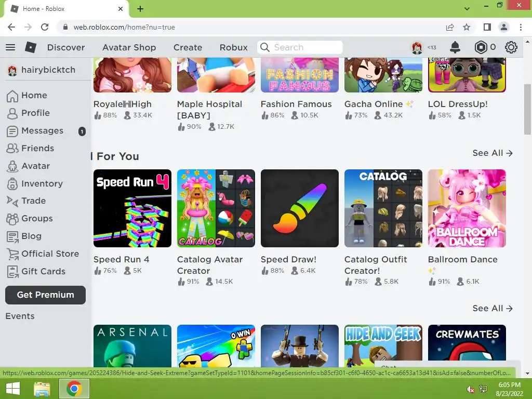Open the Crewmates game thumbnail
The height and width of the screenshot is (399, 532).
(467, 346)
